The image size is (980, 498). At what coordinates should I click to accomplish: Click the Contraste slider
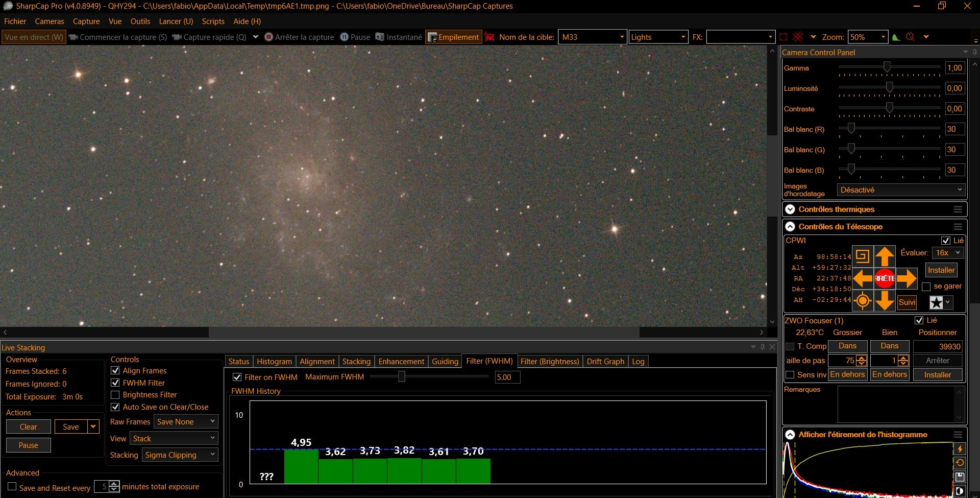click(889, 108)
